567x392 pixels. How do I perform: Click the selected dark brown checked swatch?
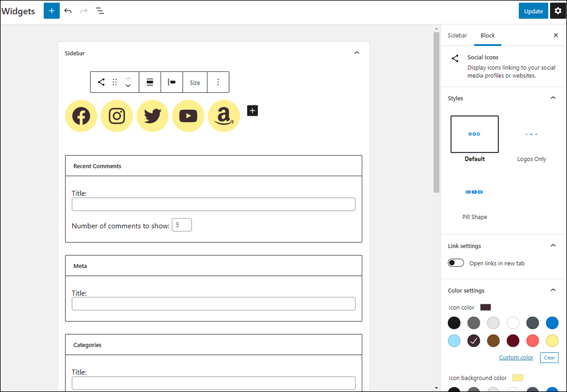coord(473,340)
